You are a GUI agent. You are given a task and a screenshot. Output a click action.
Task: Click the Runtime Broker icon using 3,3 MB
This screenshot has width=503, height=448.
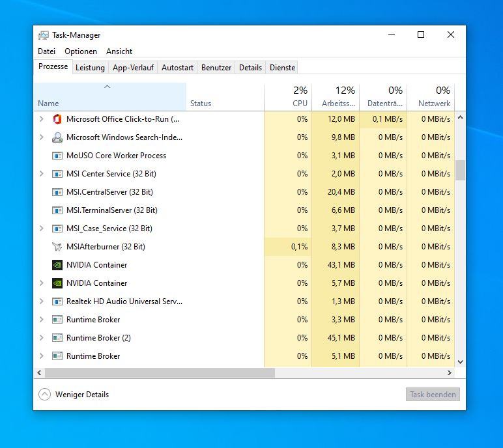[x=57, y=320]
